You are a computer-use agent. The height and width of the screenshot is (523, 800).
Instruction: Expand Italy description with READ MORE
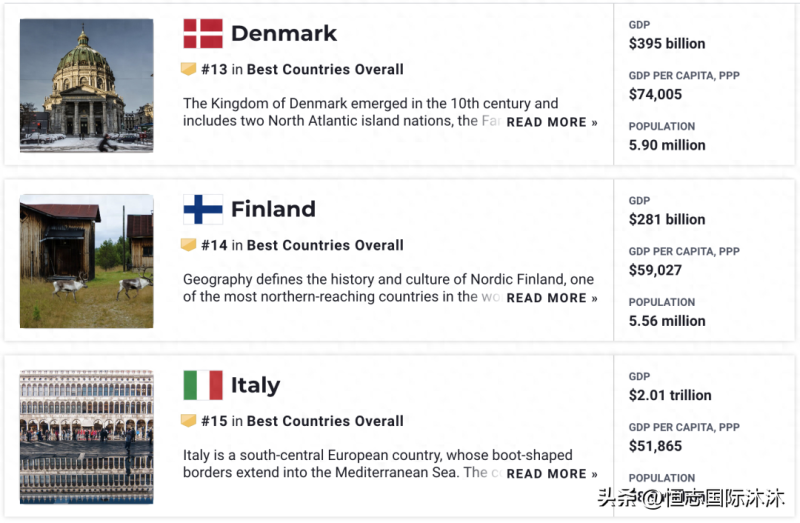pos(552,474)
